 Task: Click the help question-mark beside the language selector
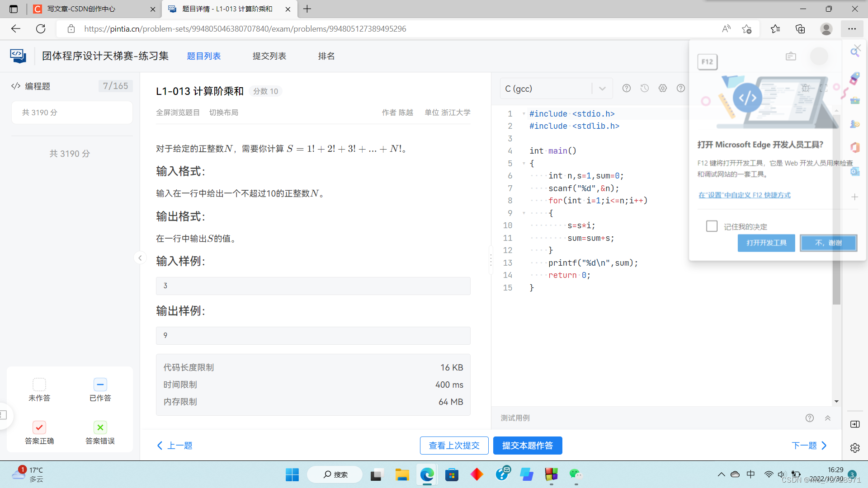click(x=627, y=88)
